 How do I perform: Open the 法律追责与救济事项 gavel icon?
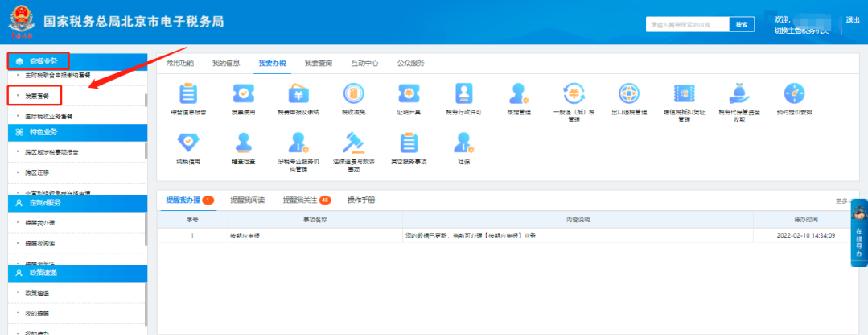pos(353,143)
